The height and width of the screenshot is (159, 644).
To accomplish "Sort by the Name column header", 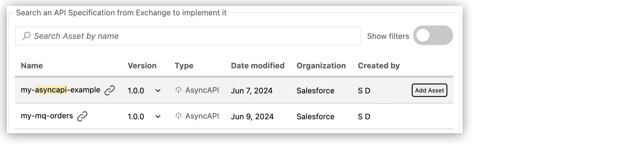I will (x=32, y=66).
